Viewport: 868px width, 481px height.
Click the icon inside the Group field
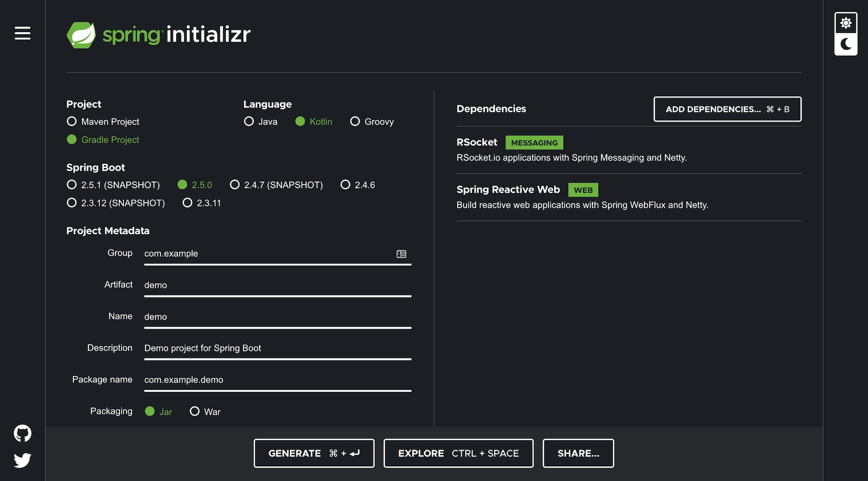401,254
